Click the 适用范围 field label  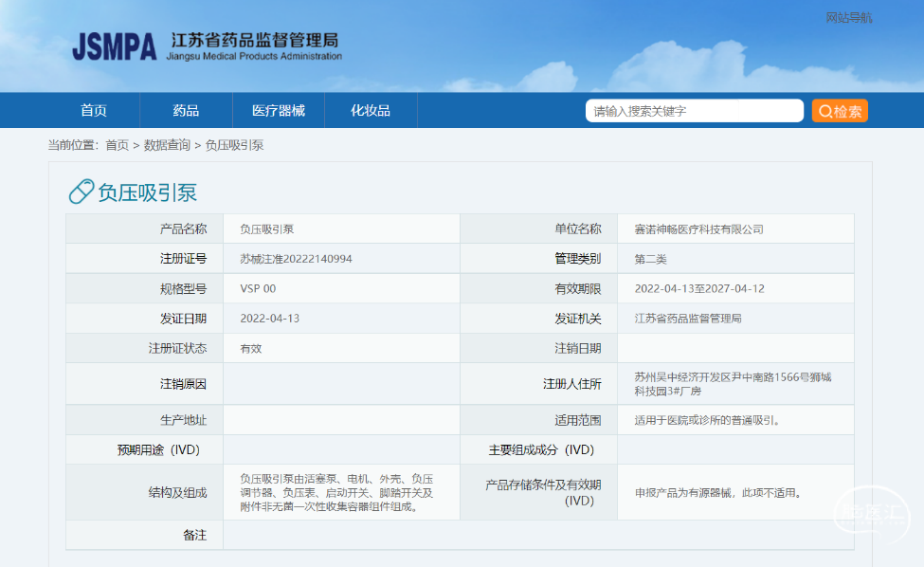(577, 420)
